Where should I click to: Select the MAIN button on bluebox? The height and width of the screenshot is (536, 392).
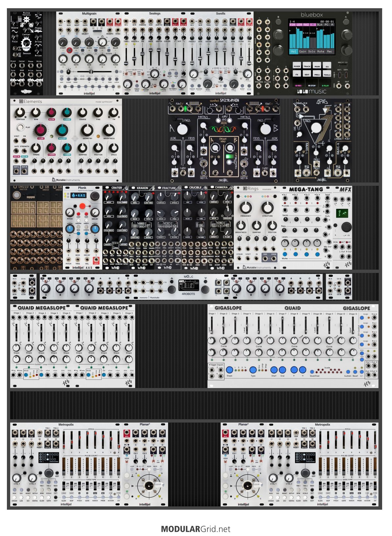pyautogui.click(x=317, y=65)
